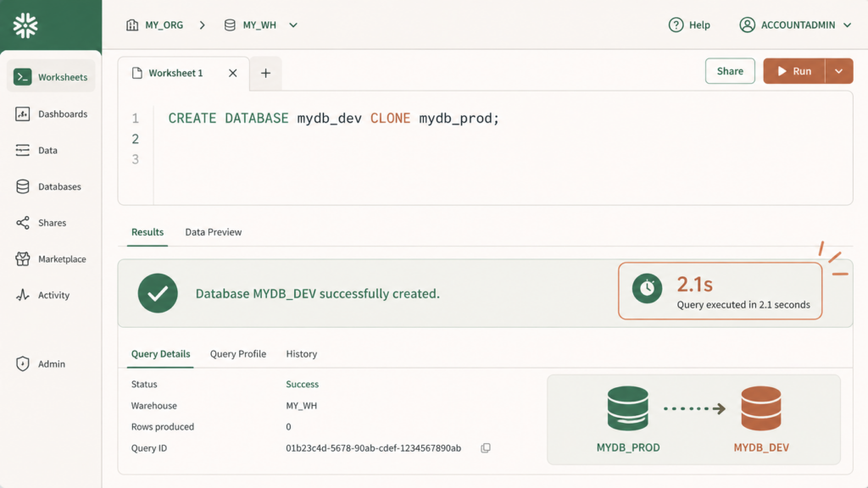868x488 pixels.
Task: Click the Snowflake logo icon
Action: pyautogui.click(x=25, y=25)
